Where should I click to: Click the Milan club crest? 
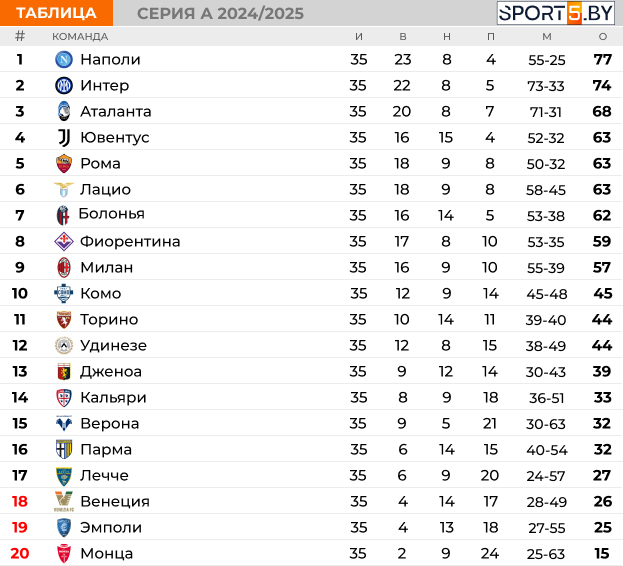(64, 267)
